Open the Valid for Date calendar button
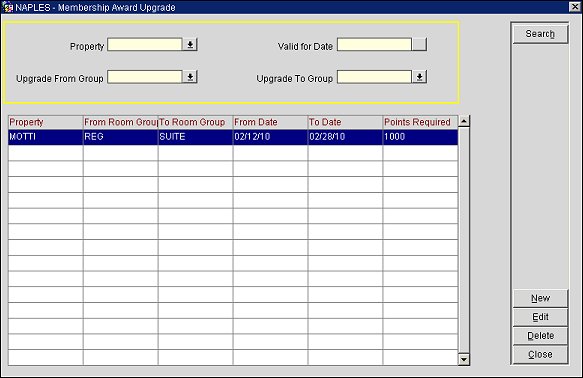Screen dimensions: 583x378 coord(419,45)
